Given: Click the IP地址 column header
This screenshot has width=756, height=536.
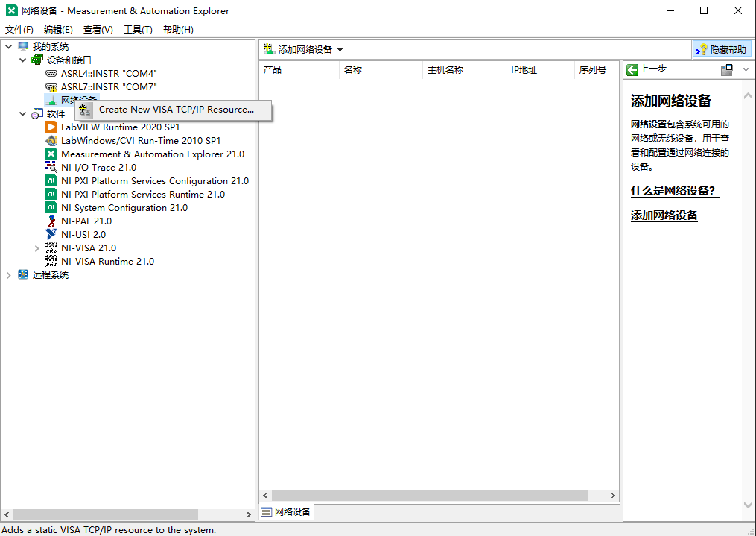Looking at the screenshot, I should pos(541,70).
